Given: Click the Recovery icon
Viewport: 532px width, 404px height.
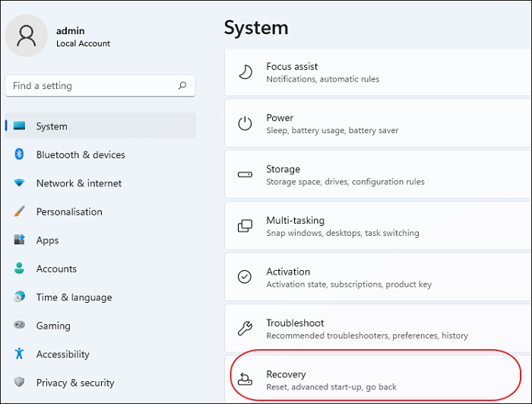Looking at the screenshot, I should pos(245,380).
